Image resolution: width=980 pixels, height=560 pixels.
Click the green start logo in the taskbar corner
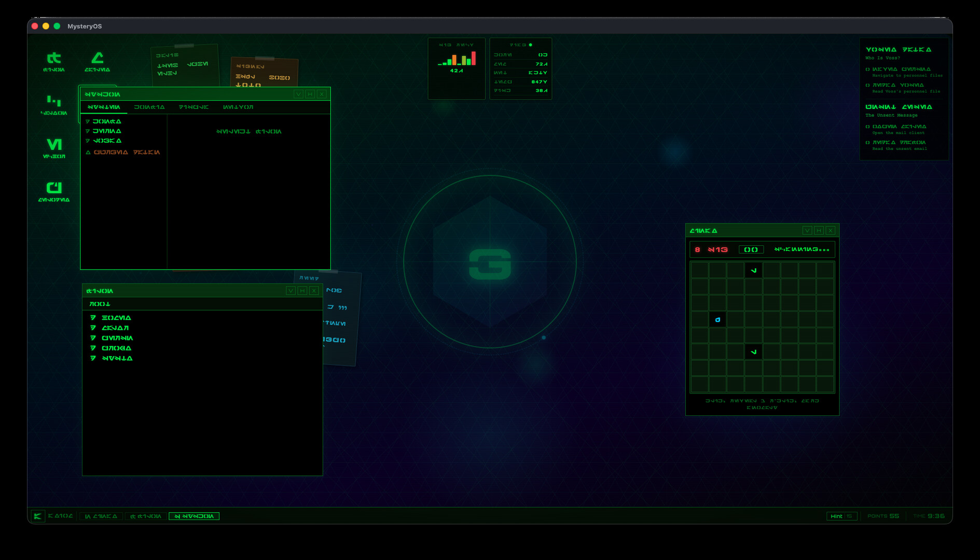point(38,516)
